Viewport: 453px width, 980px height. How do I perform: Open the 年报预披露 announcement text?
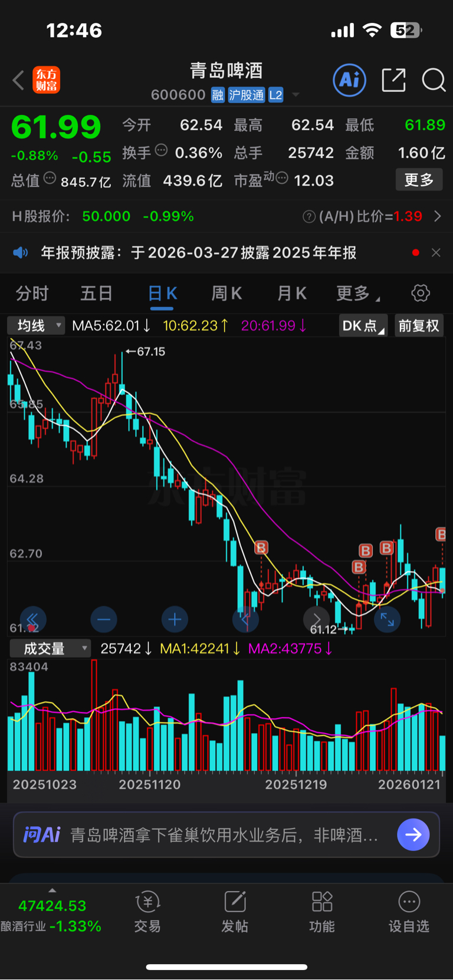click(199, 253)
